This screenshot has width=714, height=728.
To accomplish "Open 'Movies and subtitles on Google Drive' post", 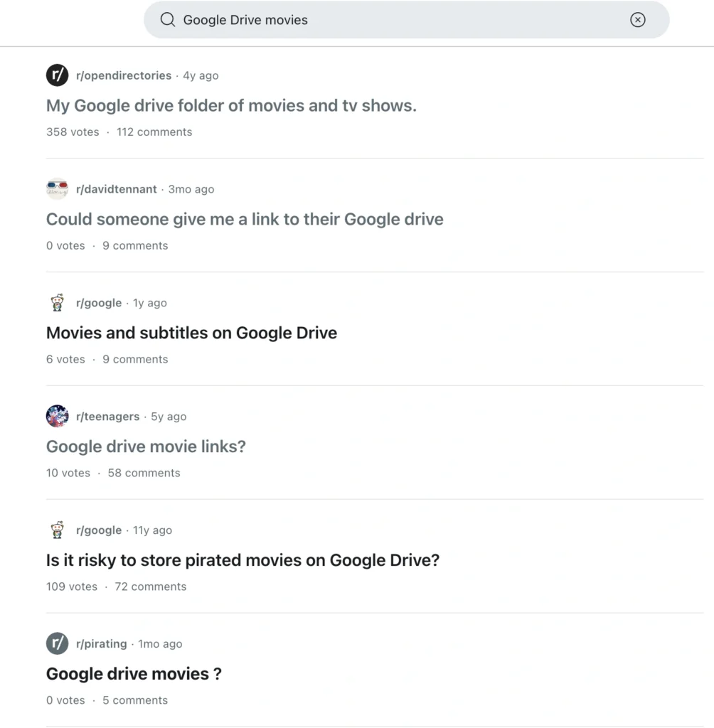I will tap(191, 333).
